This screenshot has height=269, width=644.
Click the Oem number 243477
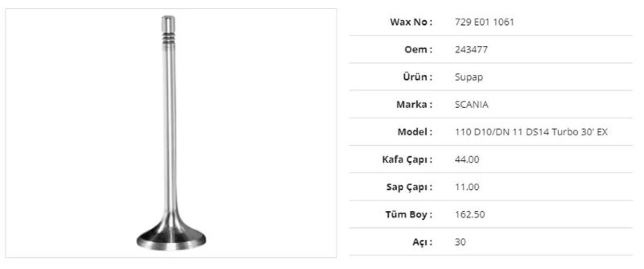tap(471, 49)
